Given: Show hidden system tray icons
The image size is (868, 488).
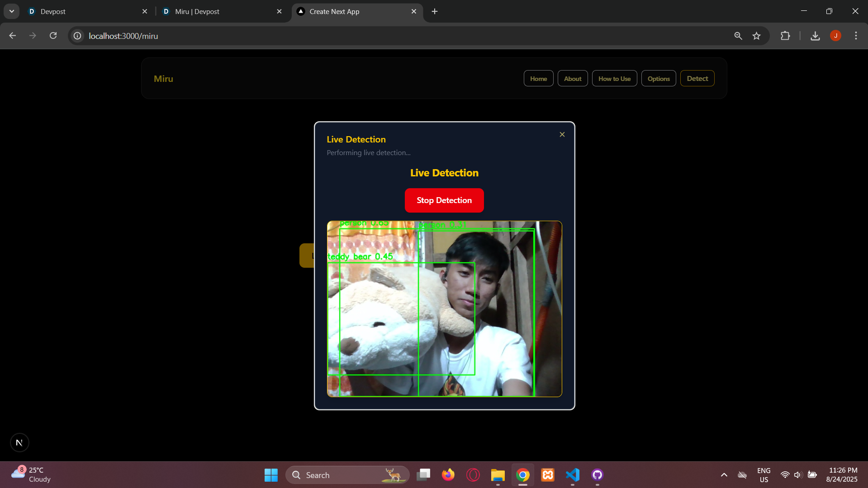Looking at the screenshot, I should point(724,475).
